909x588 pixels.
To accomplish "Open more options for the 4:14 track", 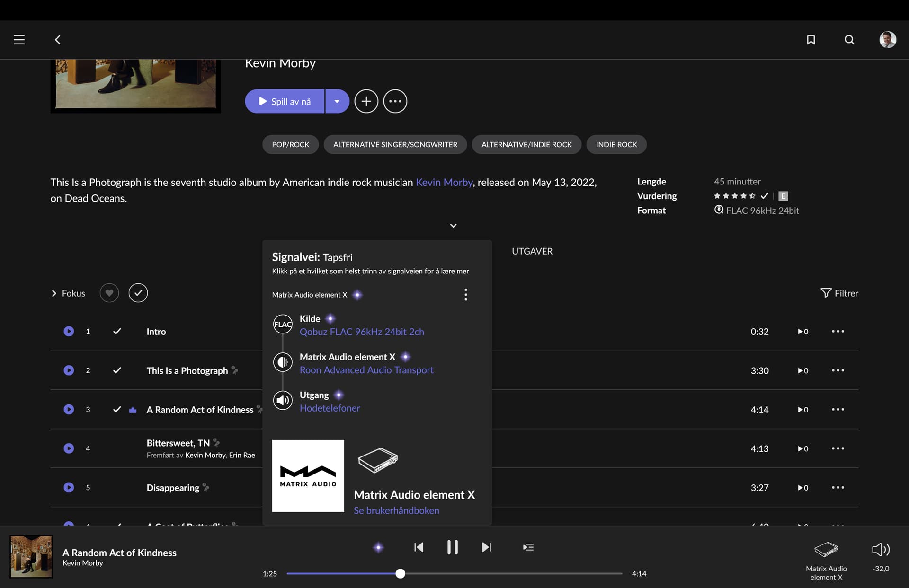I will point(838,410).
